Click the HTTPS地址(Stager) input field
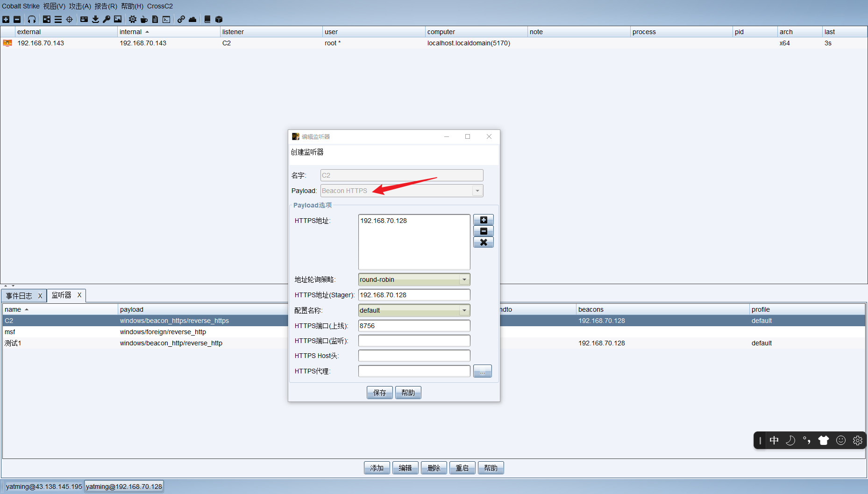This screenshot has height=494, width=868. (x=414, y=295)
